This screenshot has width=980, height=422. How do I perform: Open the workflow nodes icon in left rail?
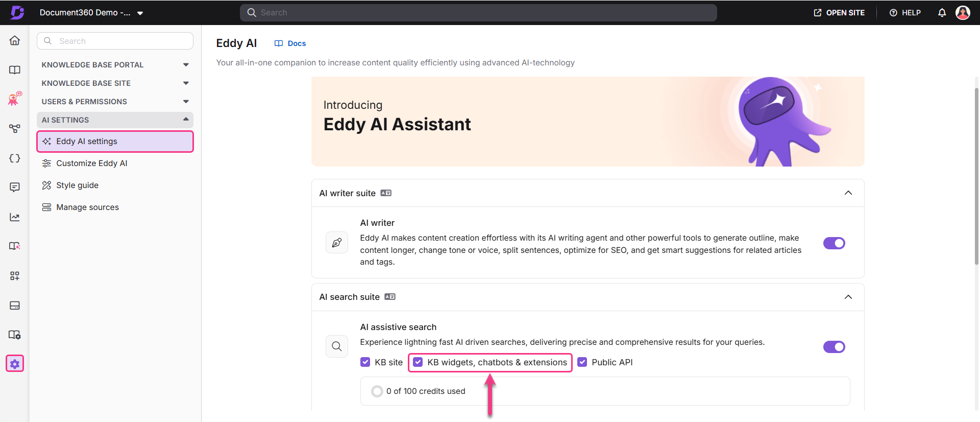[15, 129]
